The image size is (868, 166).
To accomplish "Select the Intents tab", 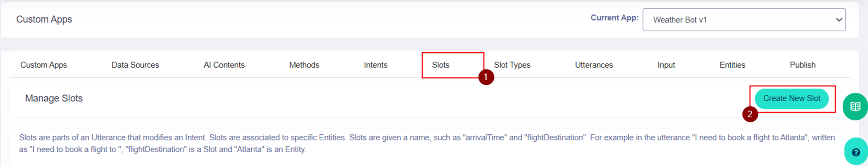I will [x=375, y=65].
